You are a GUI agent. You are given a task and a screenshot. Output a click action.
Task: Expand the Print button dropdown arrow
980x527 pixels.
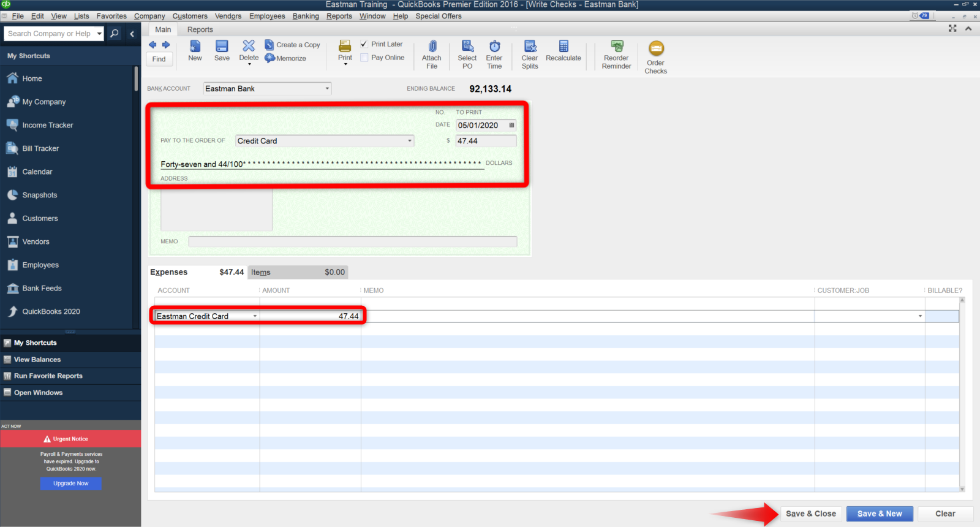(345, 64)
